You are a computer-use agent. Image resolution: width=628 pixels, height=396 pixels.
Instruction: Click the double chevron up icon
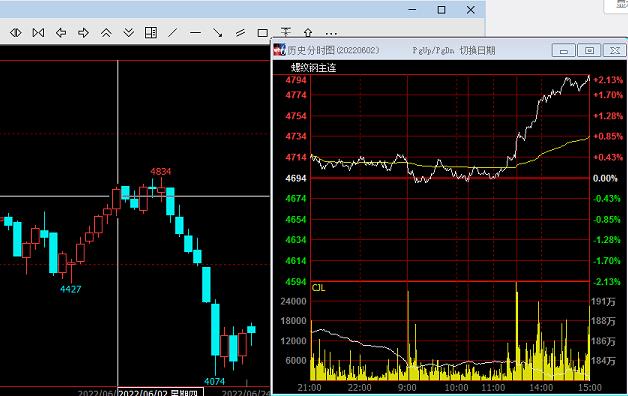[x=106, y=32]
